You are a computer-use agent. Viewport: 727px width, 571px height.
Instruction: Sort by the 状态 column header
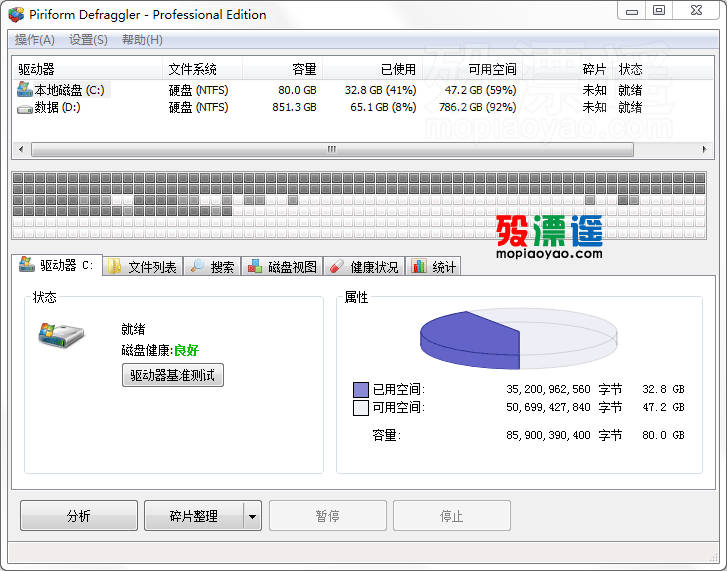pos(631,70)
